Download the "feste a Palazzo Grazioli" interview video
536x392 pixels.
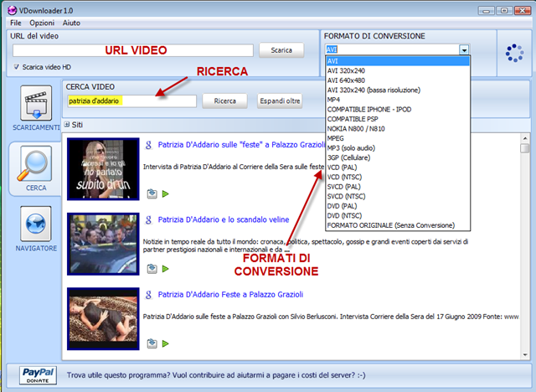(152, 193)
